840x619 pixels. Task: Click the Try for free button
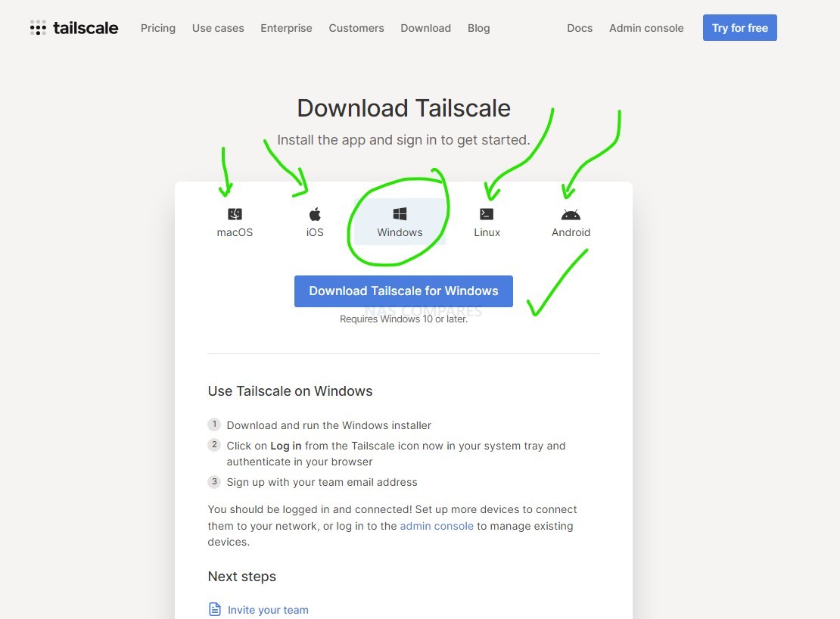(740, 28)
